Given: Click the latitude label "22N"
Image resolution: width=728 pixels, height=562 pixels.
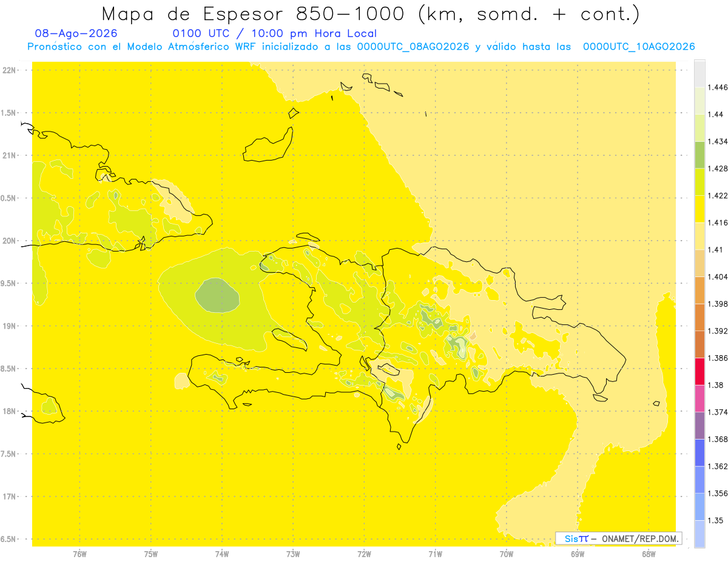Looking at the screenshot, I should tap(9, 70).
